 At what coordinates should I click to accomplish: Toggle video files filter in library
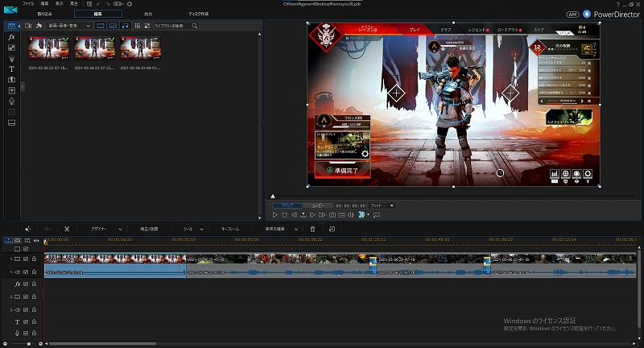point(100,26)
